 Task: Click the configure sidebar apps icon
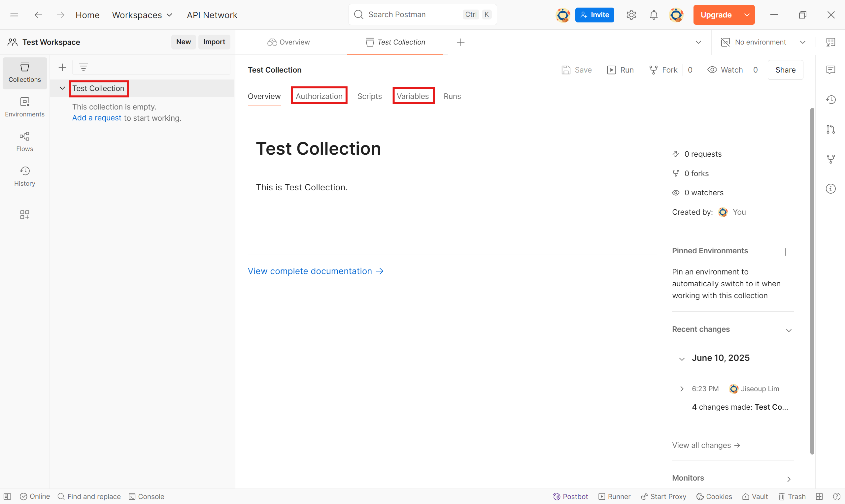pos(24,214)
